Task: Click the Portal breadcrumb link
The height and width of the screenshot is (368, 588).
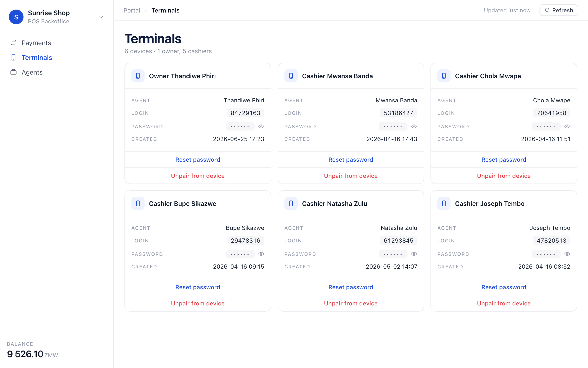Action: coord(132,10)
